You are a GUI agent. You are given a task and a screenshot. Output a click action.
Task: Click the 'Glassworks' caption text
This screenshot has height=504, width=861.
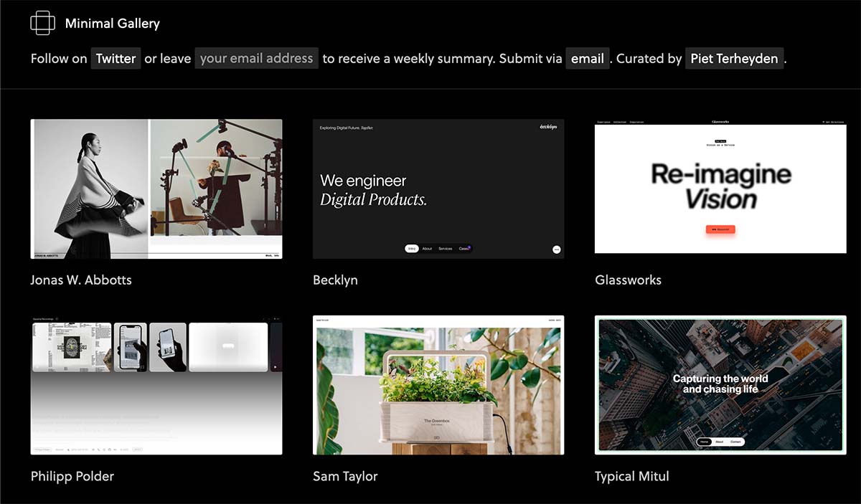coord(628,280)
